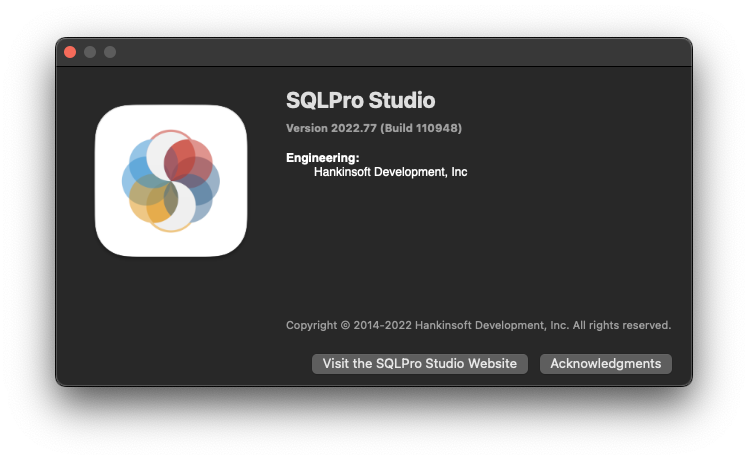Click the greyed-out zoom window button
The width and height of the screenshot is (748, 460).
(x=110, y=52)
